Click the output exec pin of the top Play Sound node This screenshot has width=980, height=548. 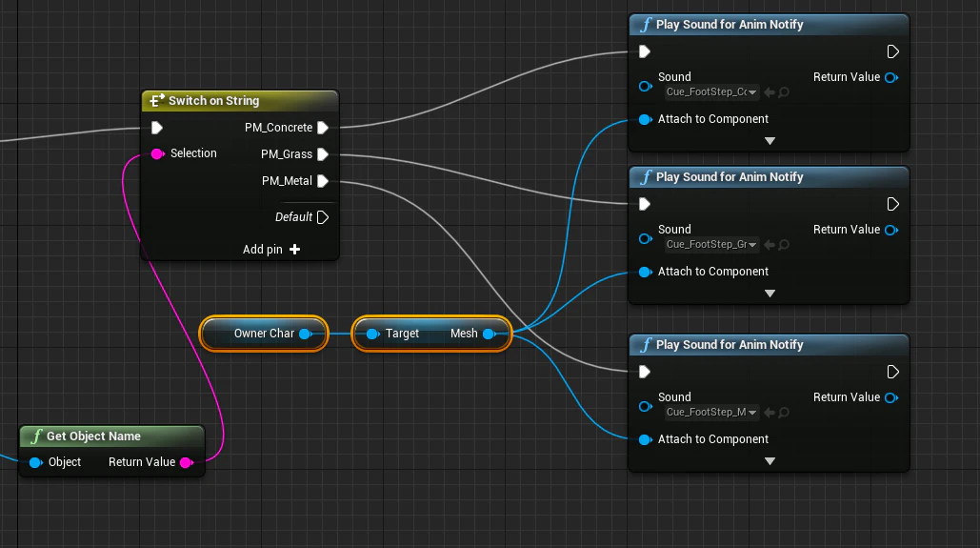click(x=893, y=51)
